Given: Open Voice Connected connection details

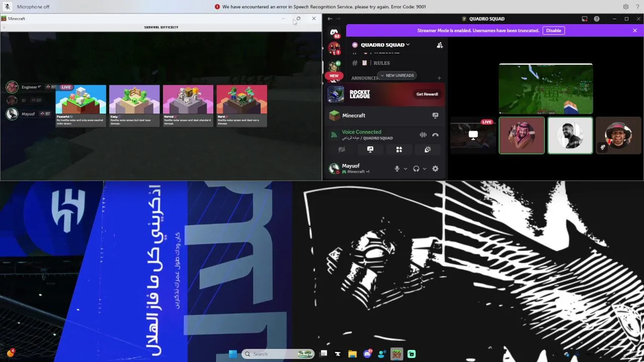Looking at the screenshot, I should pos(361,132).
